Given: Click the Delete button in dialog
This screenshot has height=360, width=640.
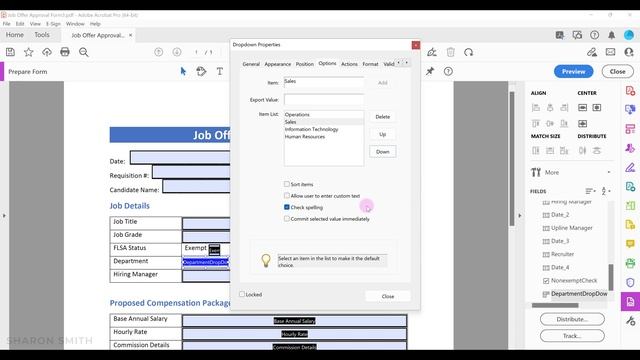Looking at the screenshot, I should coord(382,117).
